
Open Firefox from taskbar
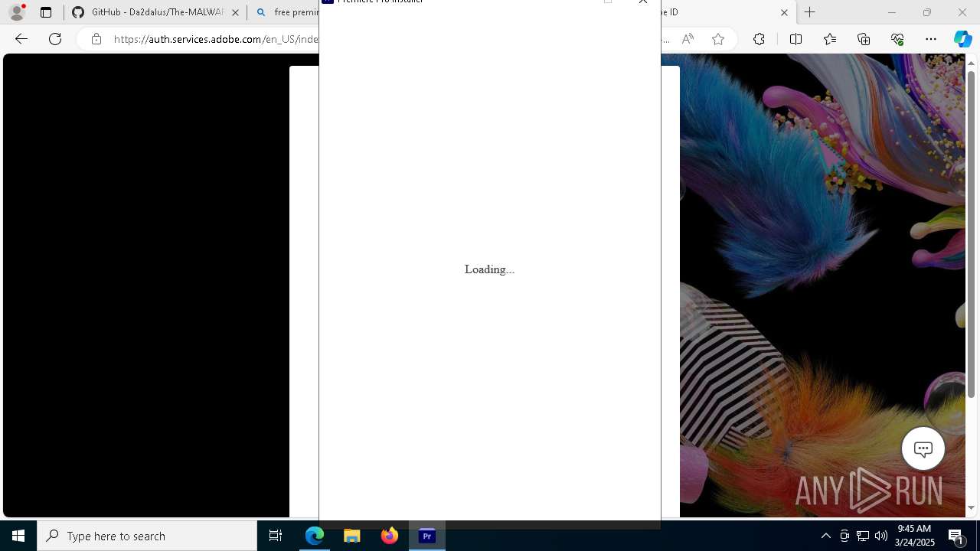pos(390,536)
